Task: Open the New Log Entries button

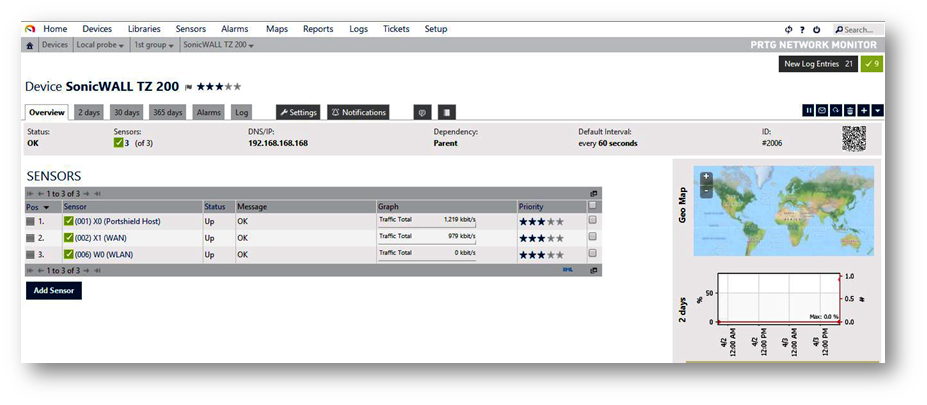Action: [x=818, y=64]
